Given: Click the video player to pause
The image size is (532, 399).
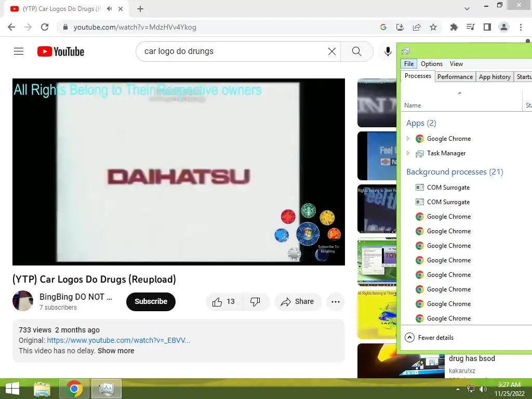Looking at the screenshot, I should pyautogui.click(x=179, y=172).
